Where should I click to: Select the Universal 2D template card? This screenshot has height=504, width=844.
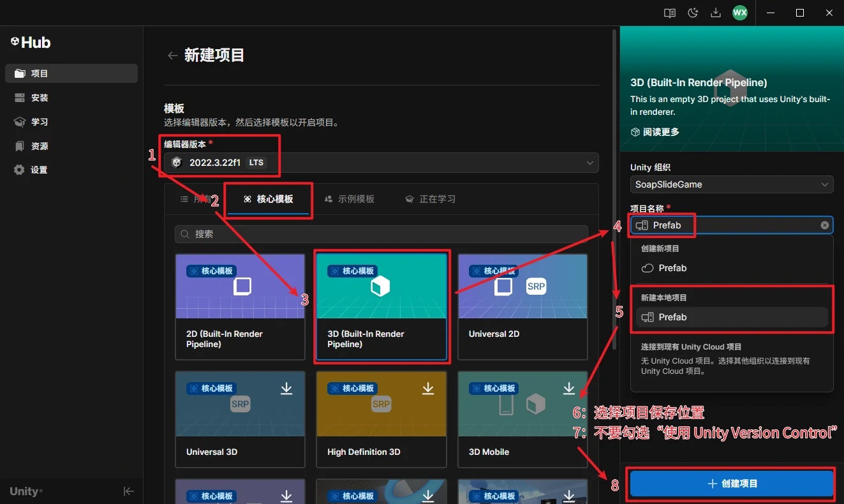(522, 306)
